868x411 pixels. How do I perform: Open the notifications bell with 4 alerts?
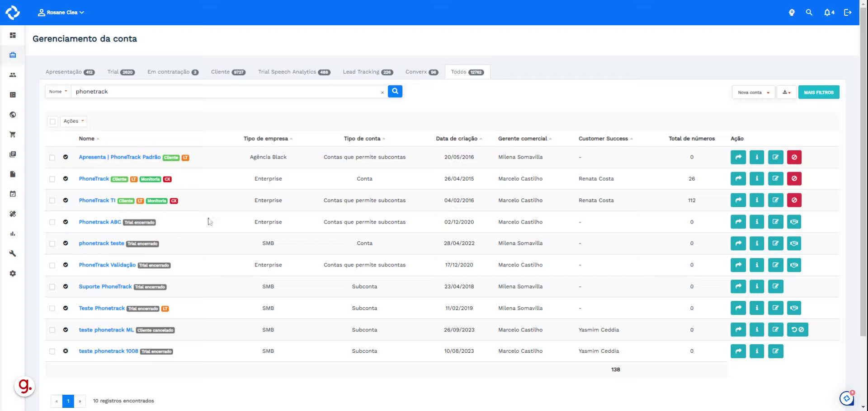coord(829,13)
